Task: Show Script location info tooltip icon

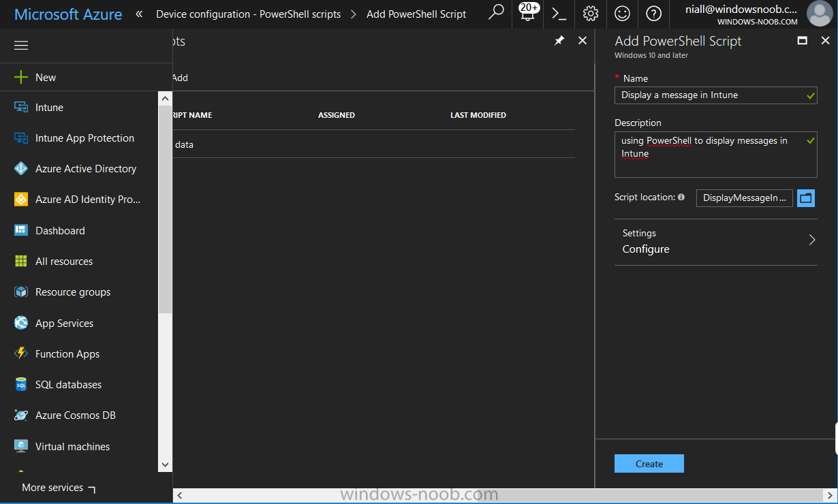Action: coord(681,197)
